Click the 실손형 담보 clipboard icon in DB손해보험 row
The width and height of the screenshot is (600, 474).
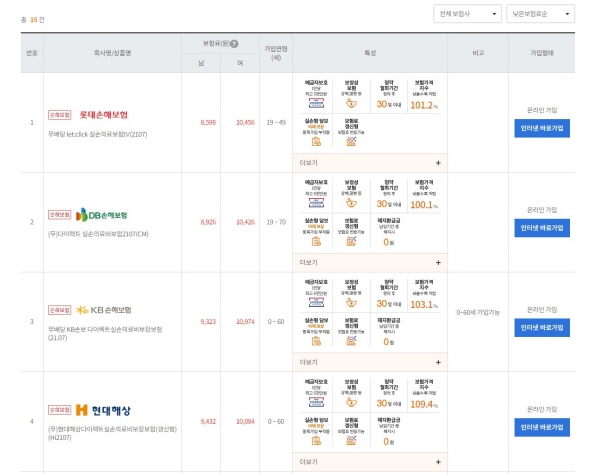(x=316, y=241)
